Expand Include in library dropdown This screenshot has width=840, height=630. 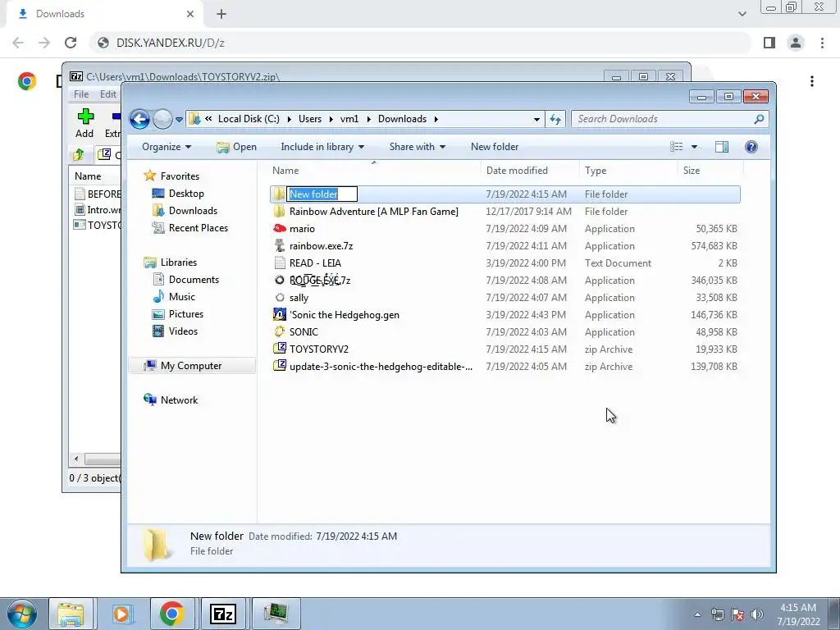tap(322, 147)
